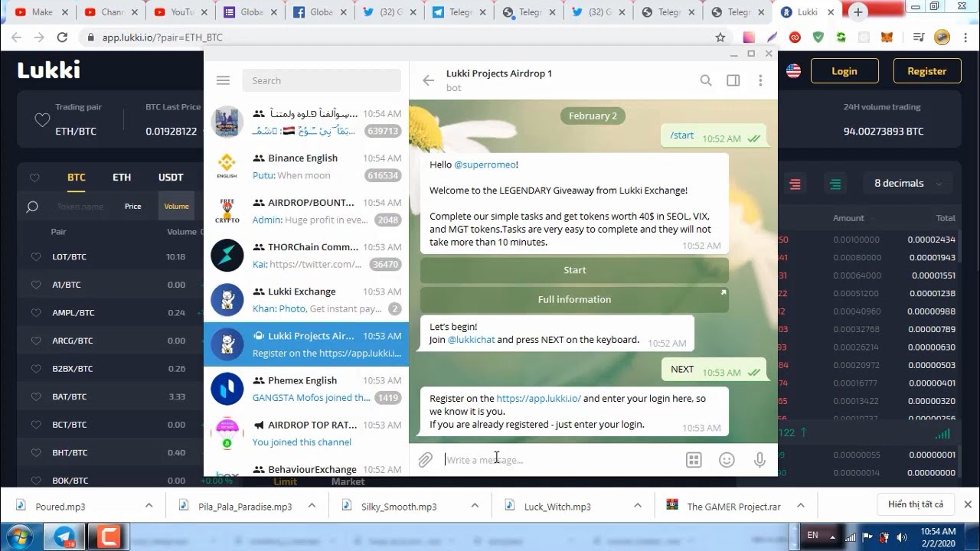
Task: Open the emoji picker icon
Action: 727,459
